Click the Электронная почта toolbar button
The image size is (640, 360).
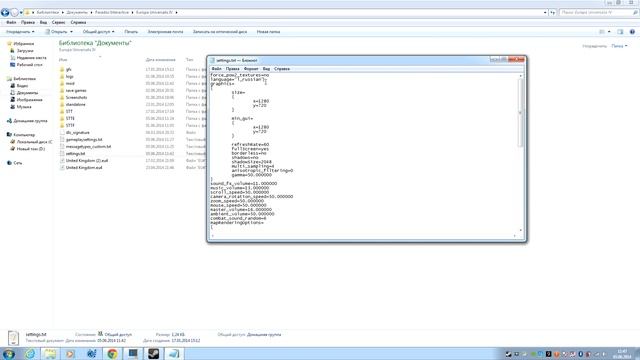165,31
